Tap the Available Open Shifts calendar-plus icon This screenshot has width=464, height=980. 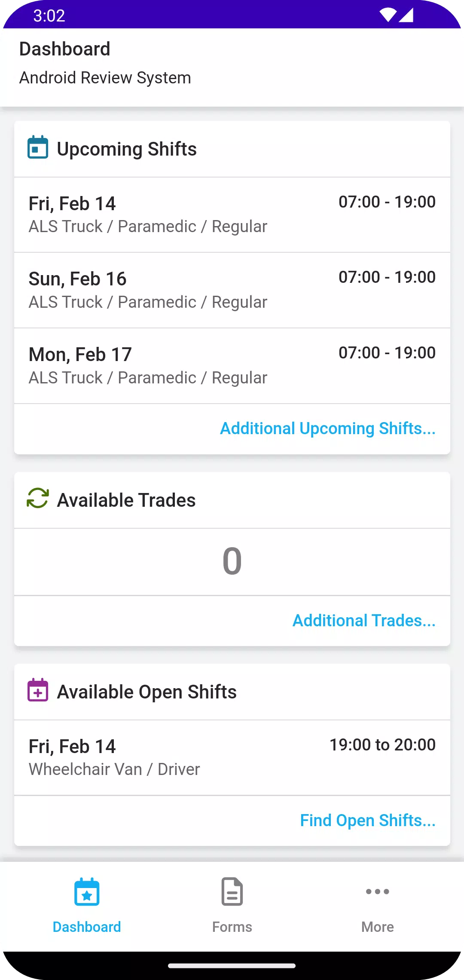coord(38,690)
